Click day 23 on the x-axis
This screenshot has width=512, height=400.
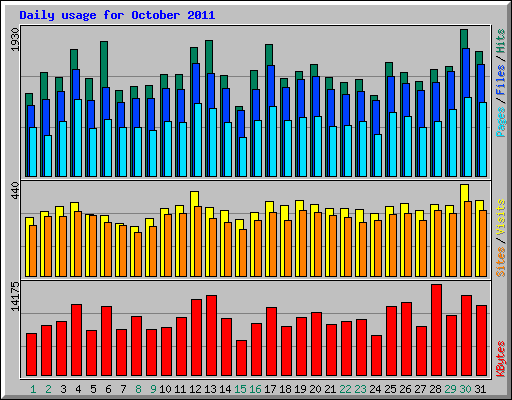tap(360, 389)
